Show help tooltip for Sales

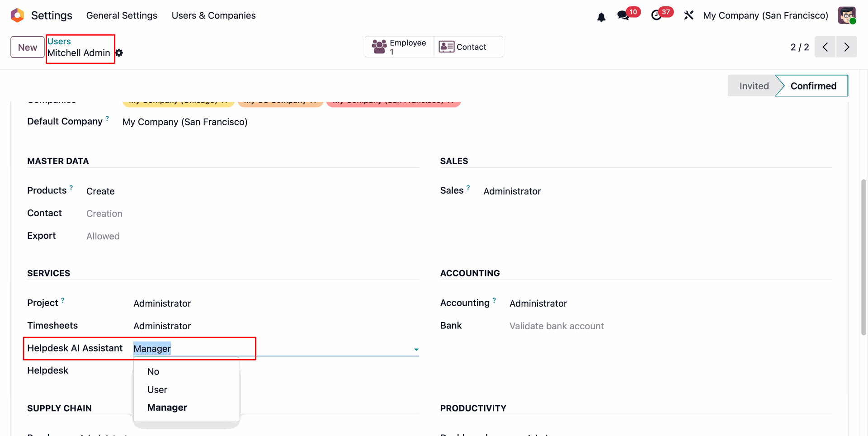tap(468, 187)
